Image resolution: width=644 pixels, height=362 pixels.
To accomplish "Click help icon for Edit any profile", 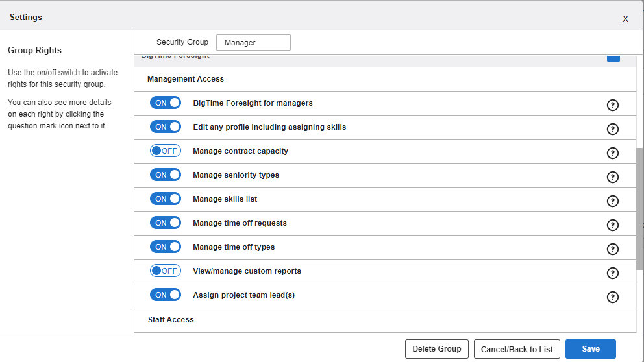I will pos(612,129).
